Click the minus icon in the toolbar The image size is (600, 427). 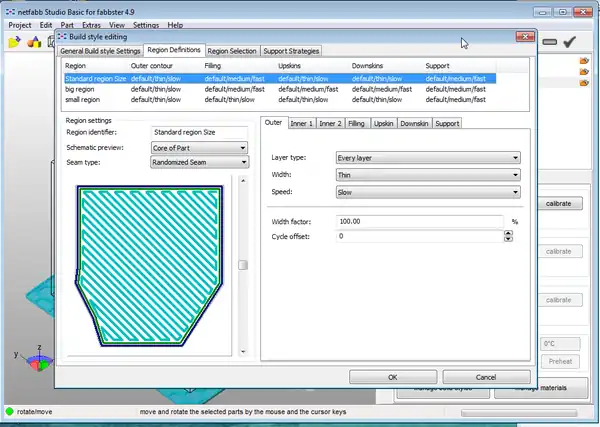pos(549,42)
